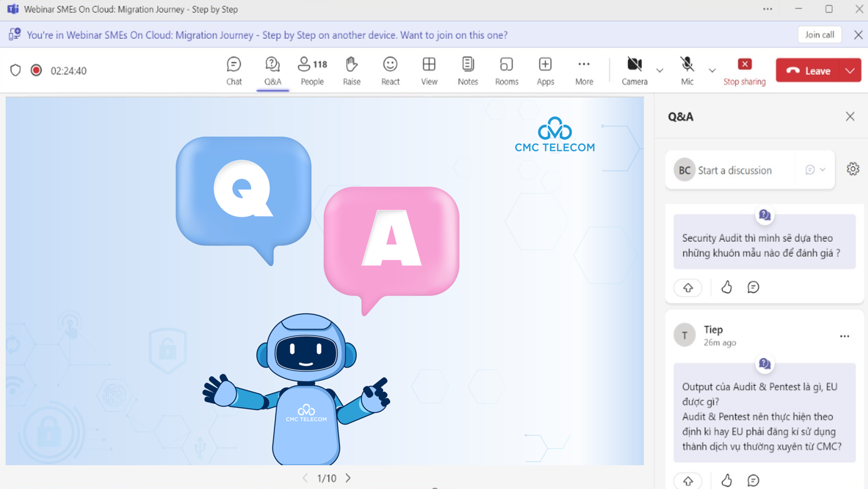Upvote Tiep's Audit & Pentest question
The height and width of the screenshot is (489, 868).
(688, 480)
